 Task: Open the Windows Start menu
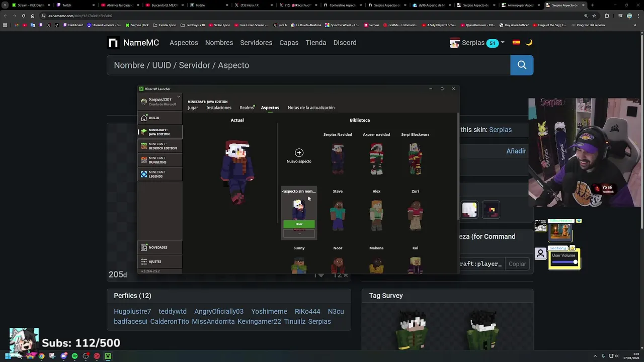(x=8, y=356)
